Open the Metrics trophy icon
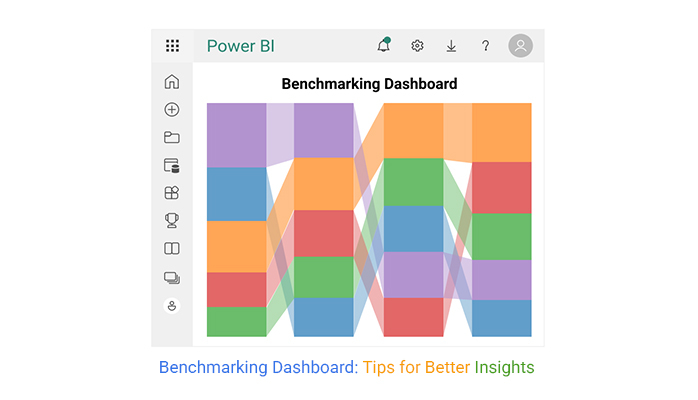The width and height of the screenshot is (698, 400). [172, 220]
